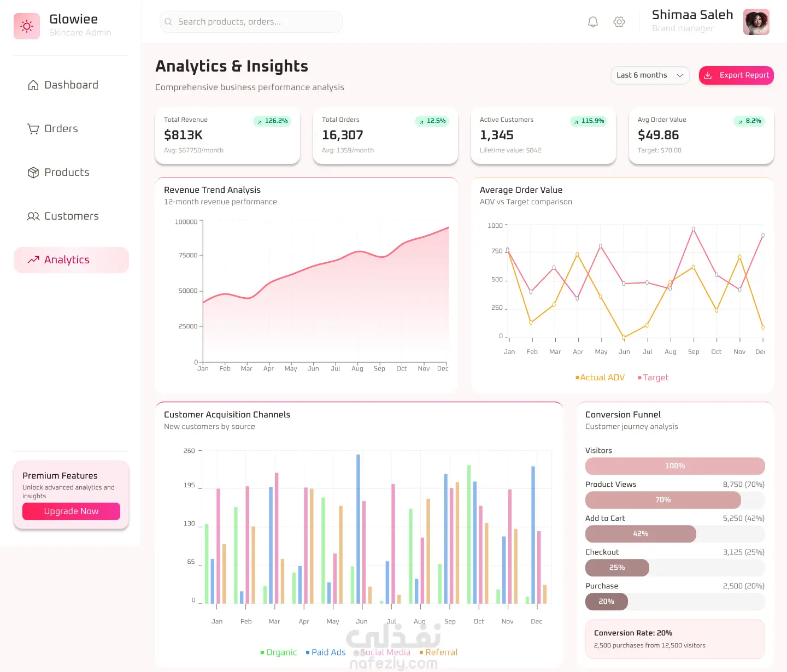Screen dimensions: 787x672
Task: Click the Dashboard home icon
Action: 33,85
